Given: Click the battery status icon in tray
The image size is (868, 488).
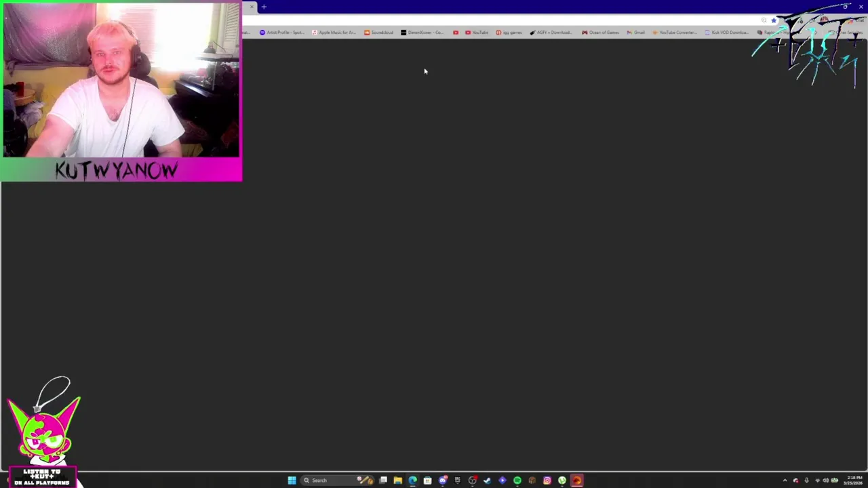Looking at the screenshot, I should (x=835, y=481).
